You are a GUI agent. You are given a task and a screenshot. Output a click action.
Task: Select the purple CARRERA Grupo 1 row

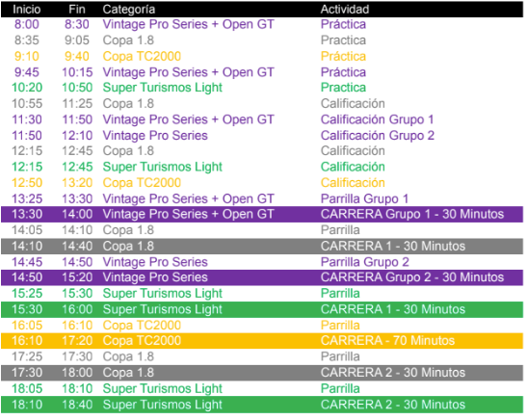coord(262,215)
